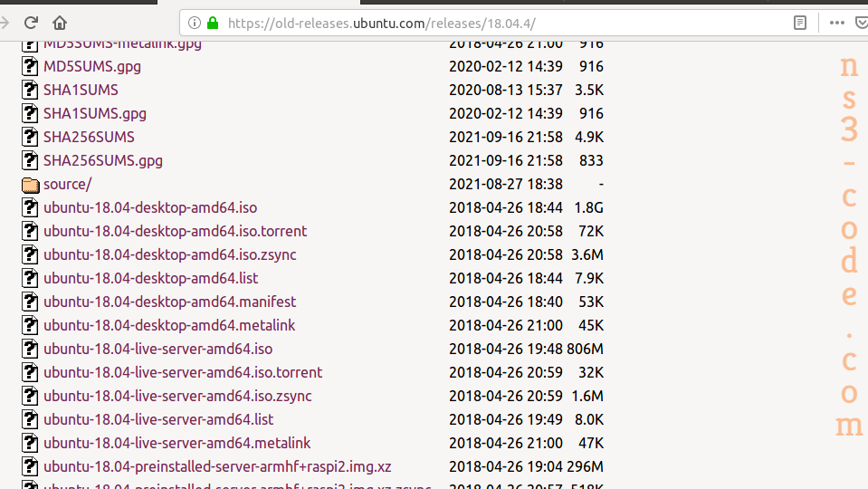The height and width of the screenshot is (489, 868).
Task: Open ubuntu-18.04-live-server-amd64.metalink link
Action: pos(176,443)
